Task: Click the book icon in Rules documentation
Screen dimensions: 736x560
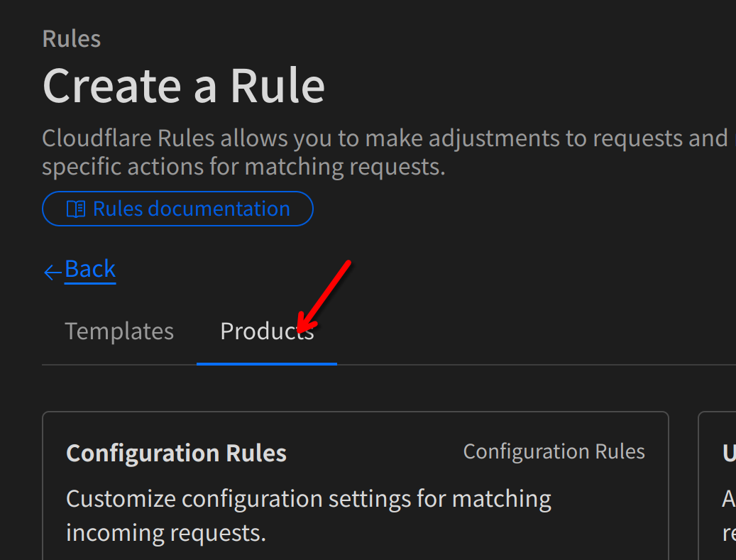Action: (x=76, y=209)
